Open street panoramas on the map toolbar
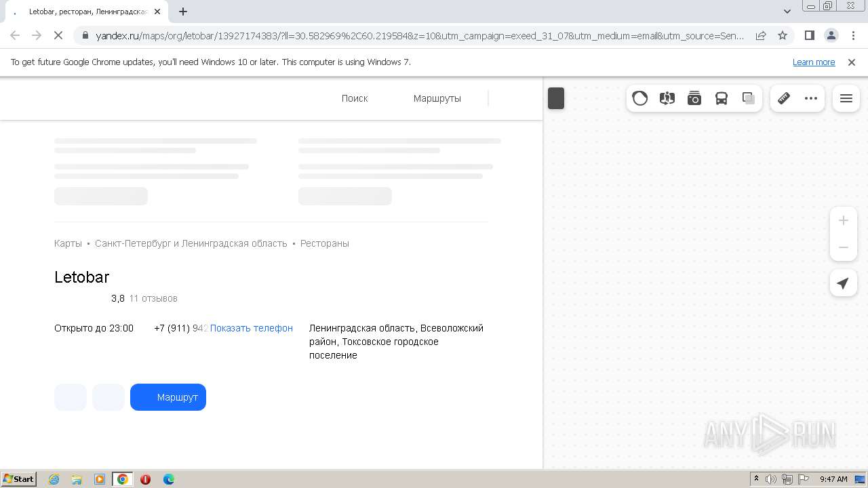Image resolution: width=868 pixels, height=488 pixels. click(667, 98)
